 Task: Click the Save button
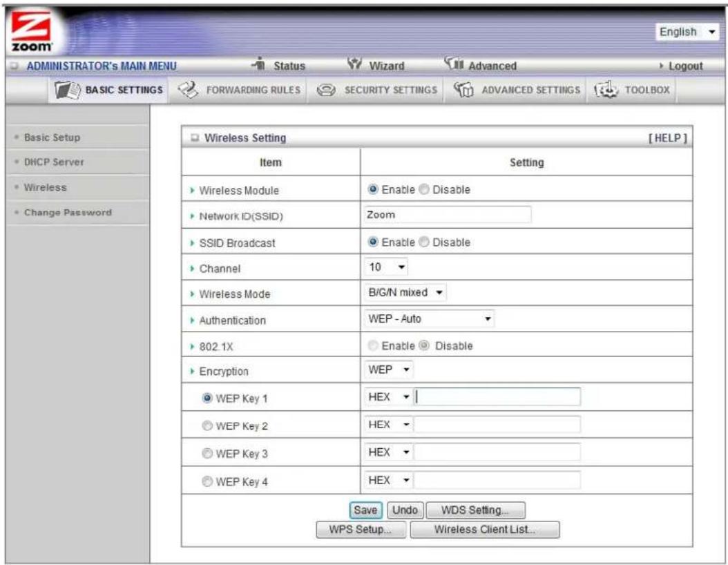(366, 510)
